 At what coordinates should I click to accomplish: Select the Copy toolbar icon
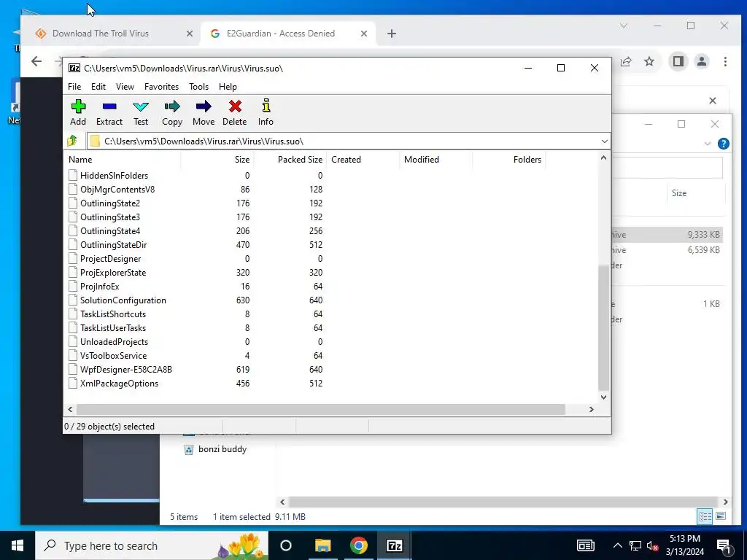[x=172, y=106]
